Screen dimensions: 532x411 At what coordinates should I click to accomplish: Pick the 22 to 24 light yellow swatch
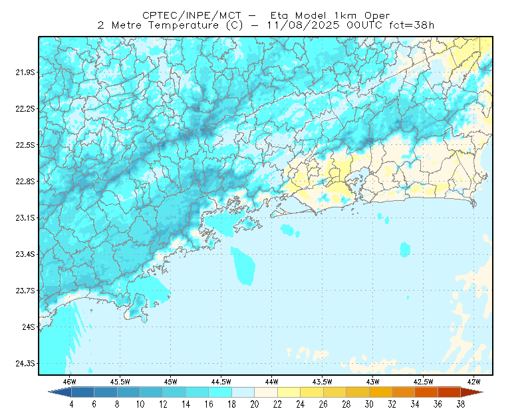[289, 392]
